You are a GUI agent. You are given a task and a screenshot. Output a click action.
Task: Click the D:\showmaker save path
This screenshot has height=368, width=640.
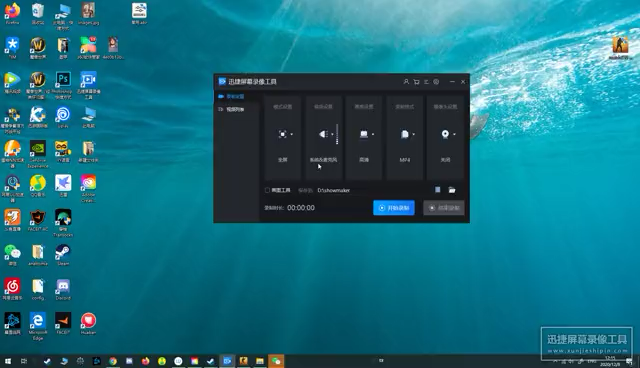pyautogui.click(x=333, y=190)
